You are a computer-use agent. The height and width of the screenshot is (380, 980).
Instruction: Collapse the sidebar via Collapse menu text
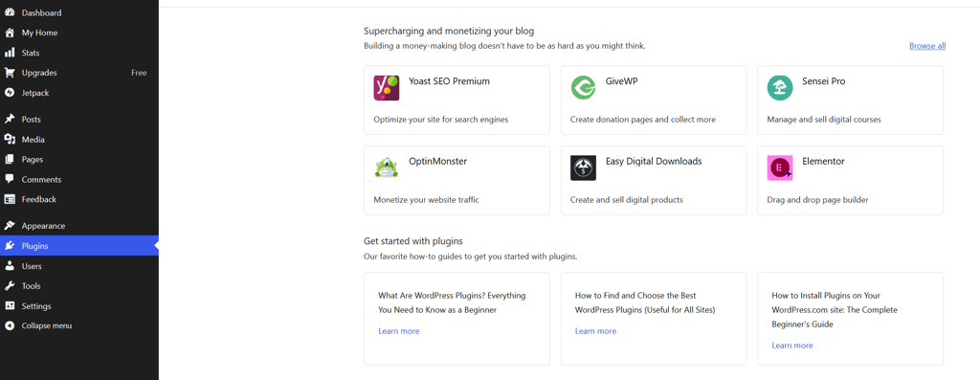coord(47,325)
